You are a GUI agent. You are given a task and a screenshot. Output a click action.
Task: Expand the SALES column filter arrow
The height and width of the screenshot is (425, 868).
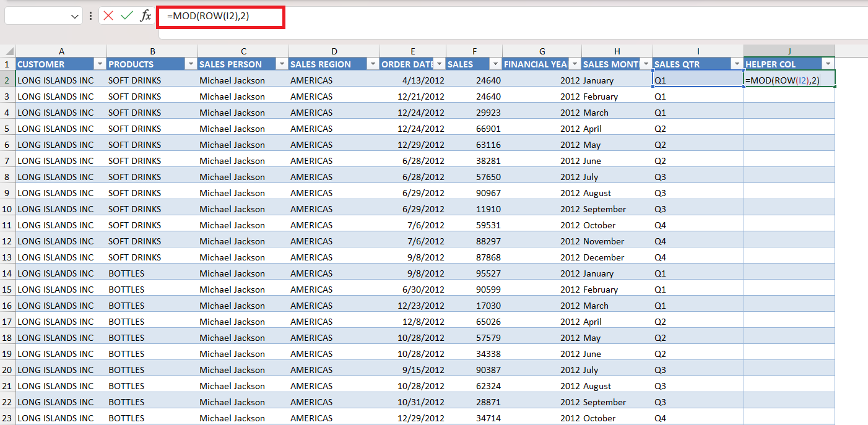tap(495, 64)
